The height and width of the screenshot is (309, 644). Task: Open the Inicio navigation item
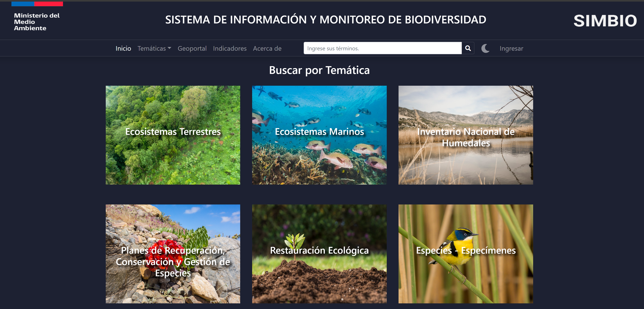(123, 48)
